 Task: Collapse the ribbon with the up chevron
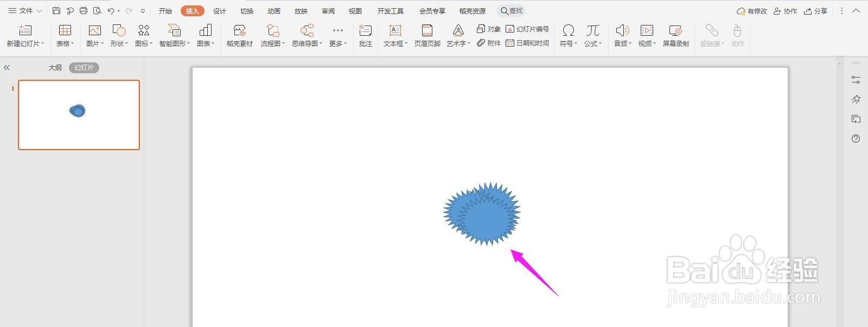[x=856, y=11]
